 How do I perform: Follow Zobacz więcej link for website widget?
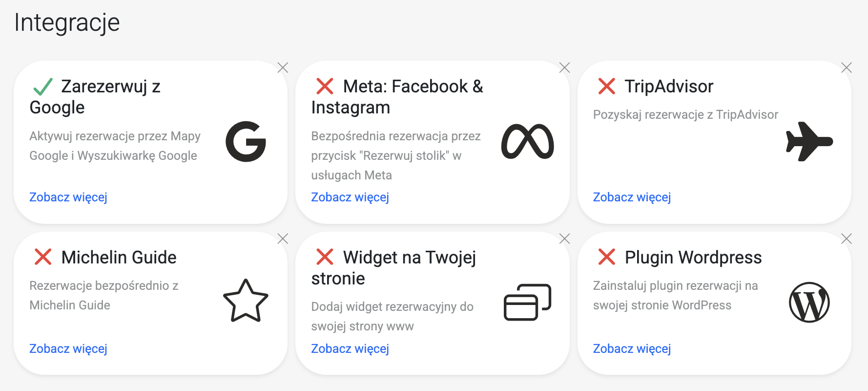(350, 348)
